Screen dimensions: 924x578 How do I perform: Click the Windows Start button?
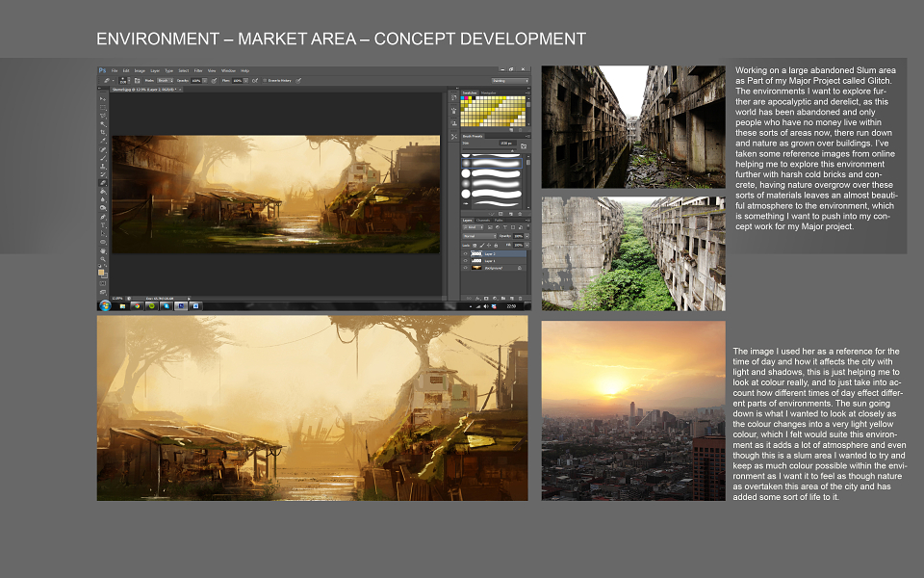(x=105, y=305)
